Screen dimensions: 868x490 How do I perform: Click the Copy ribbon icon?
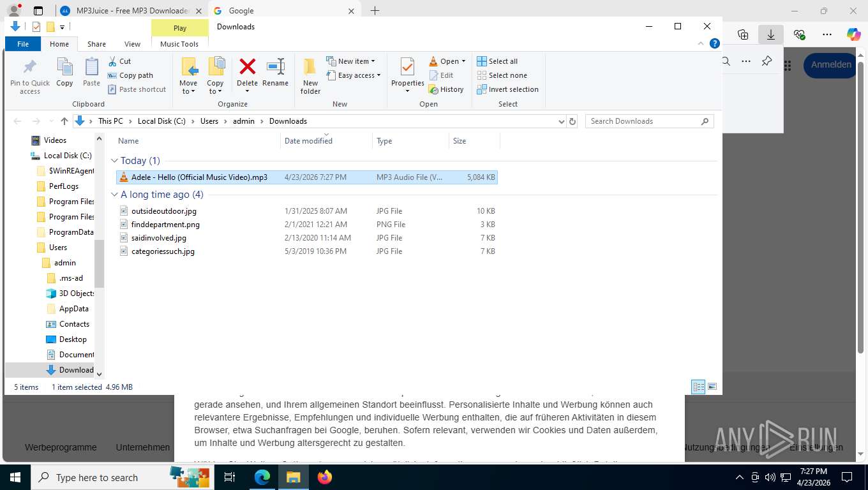tap(64, 73)
